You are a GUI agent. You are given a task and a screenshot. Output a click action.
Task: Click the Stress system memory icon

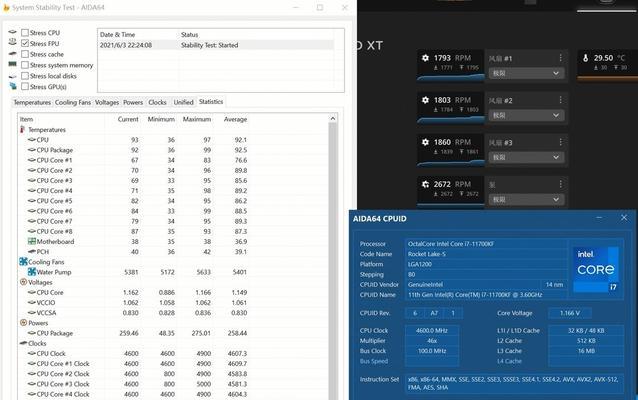pos(13,64)
